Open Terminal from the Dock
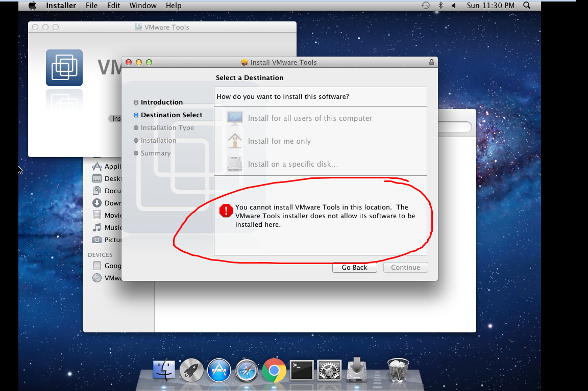Image resolution: width=588 pixels, height=391 pixels. tap(302, 370)
